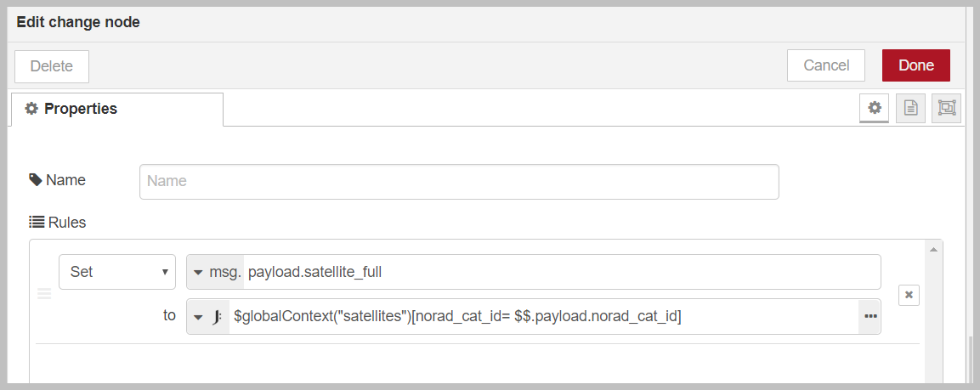This screenshot has height=390, width=980.
Task: Open node description document icon
Action: pos(910,108)
